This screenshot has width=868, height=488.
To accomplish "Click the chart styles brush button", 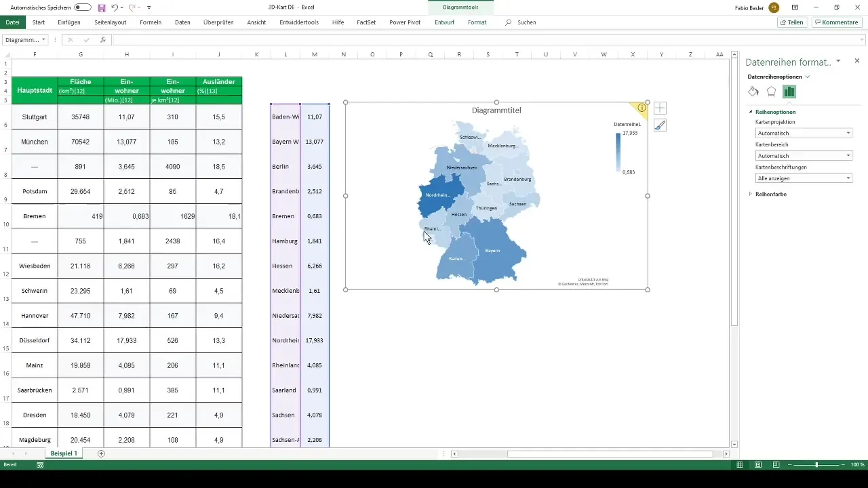I will click(x=660, y=125).
